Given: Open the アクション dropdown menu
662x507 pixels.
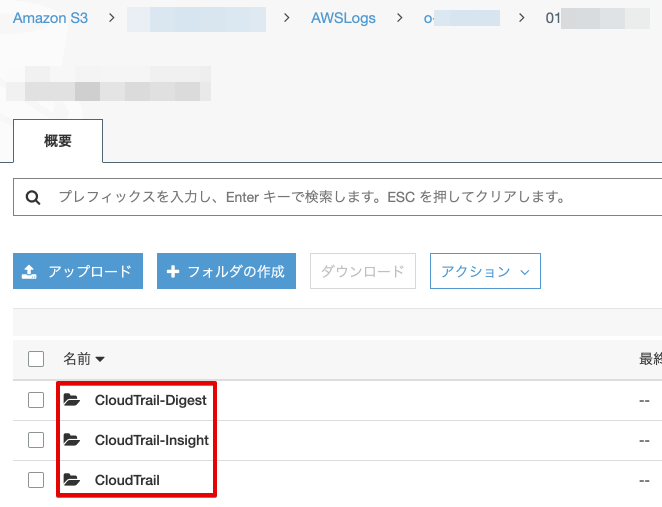Looking at the screenshot, I should [485, 271].
